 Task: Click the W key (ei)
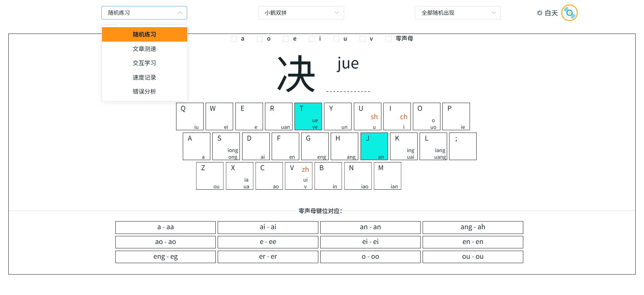[x=219, y=116]
